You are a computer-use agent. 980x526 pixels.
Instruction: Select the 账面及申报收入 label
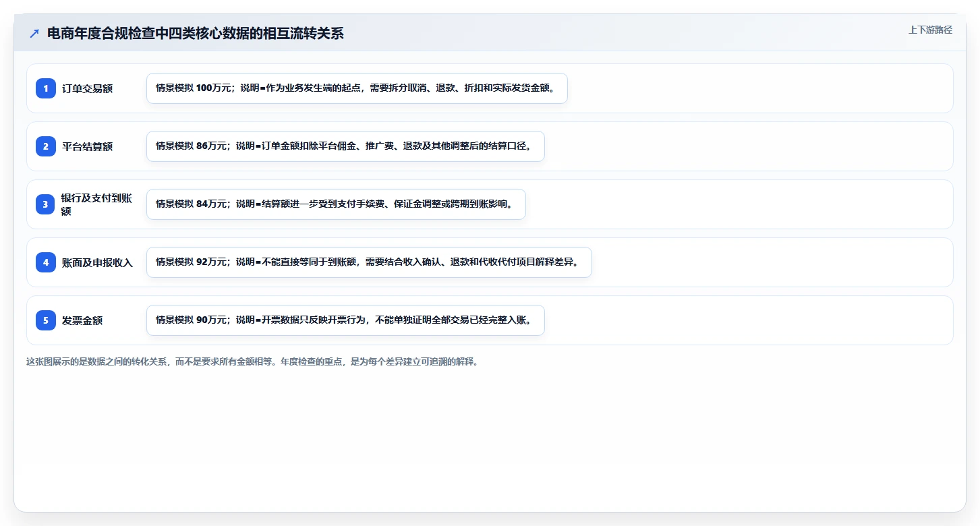tap(97, 262)
